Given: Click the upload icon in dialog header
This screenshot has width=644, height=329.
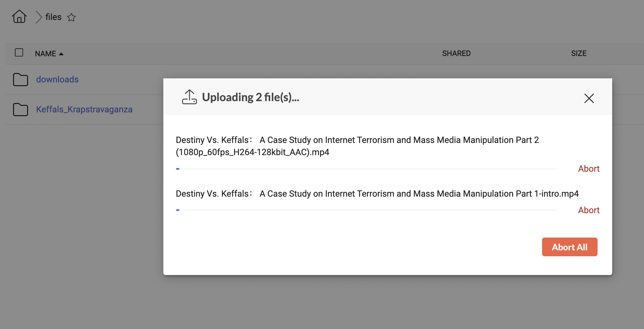Looking at the screenshot, I should [189, 97].
